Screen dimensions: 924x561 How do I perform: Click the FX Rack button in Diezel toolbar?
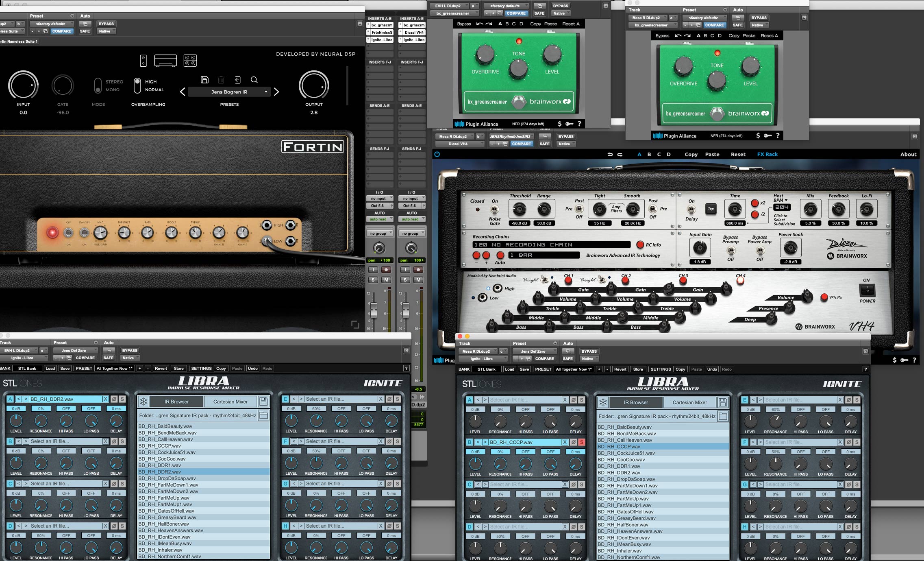coord(767,154)
